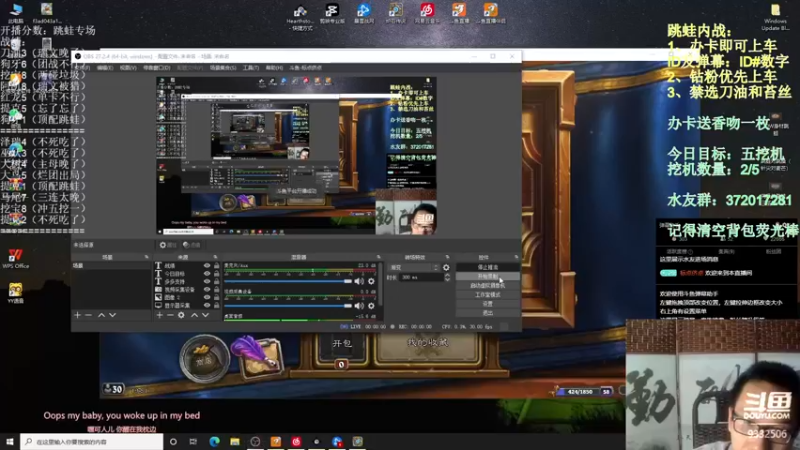Open 帮助(H) menu in OBS
This screenshot has height=450, width=800.
[274, 68]
